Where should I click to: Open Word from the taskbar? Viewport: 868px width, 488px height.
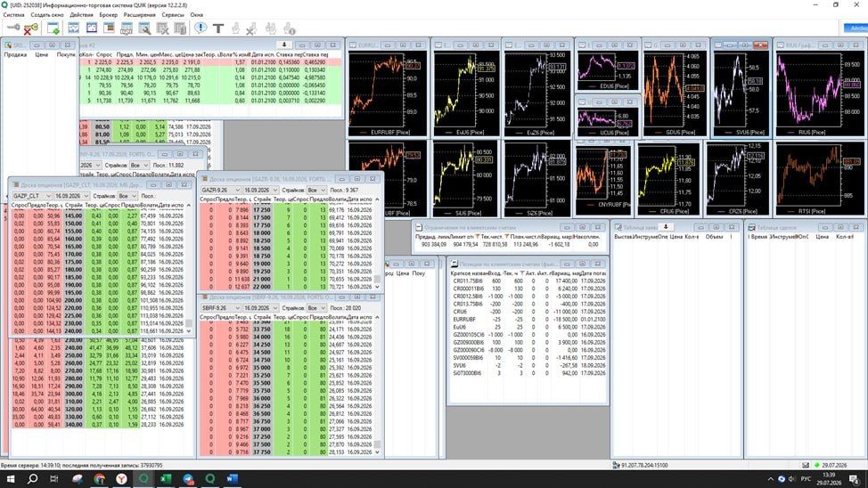pos(233,479)
